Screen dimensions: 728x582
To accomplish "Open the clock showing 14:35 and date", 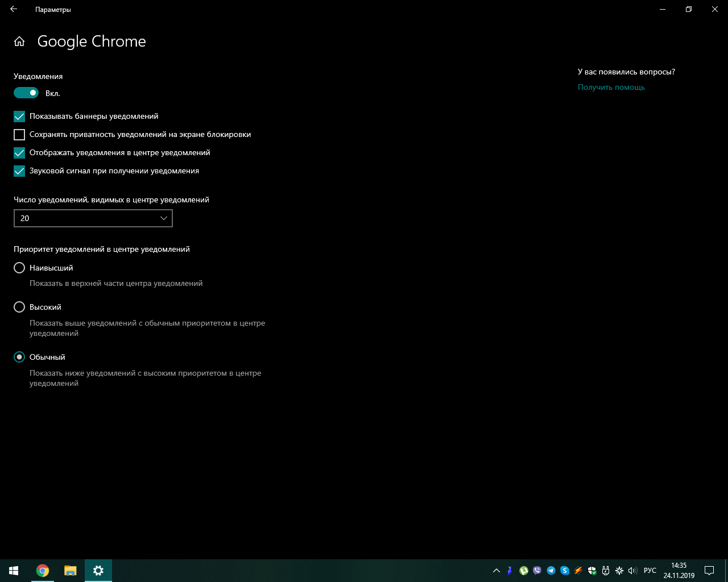I will 679,571.
